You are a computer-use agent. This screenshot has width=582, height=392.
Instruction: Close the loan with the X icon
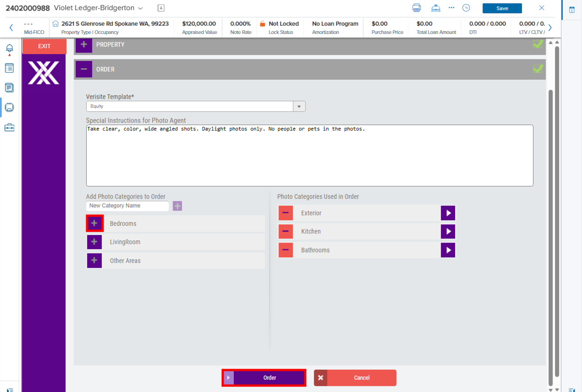tap(542, 8)
